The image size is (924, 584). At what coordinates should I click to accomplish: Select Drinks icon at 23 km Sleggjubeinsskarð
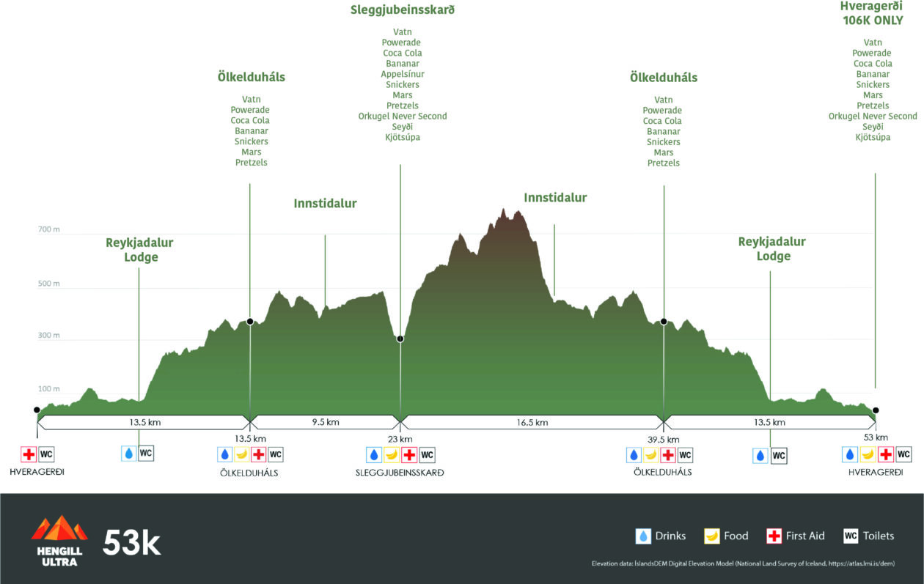tap(374, 456)
